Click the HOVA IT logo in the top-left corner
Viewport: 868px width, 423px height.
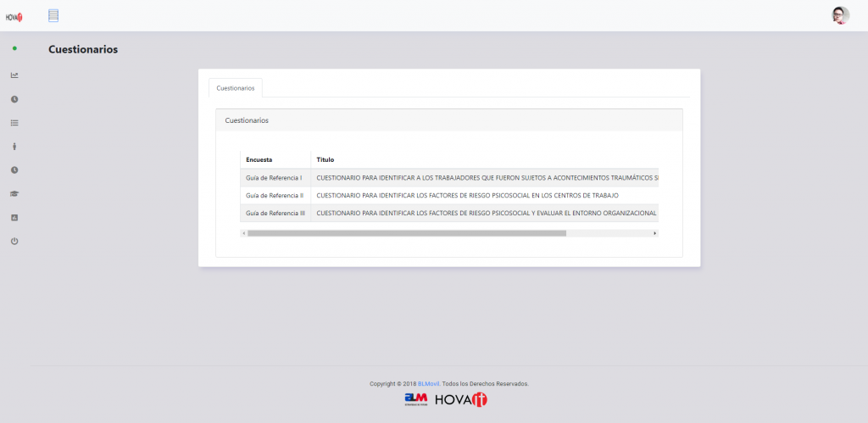[14, 15]
